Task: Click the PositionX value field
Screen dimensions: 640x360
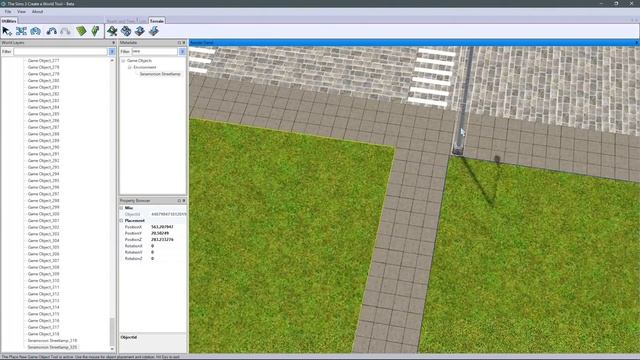Action: coord(168,227)
